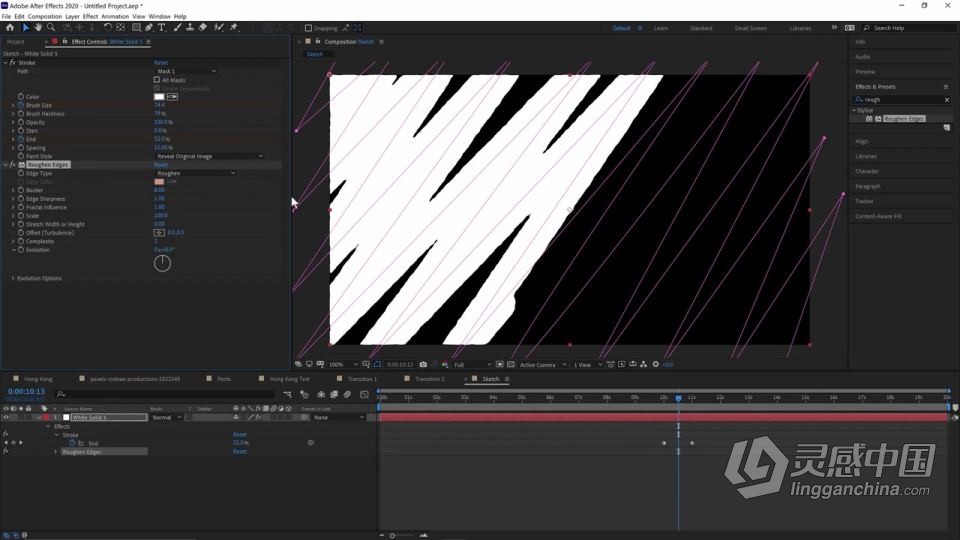
Task: Open the Composition menu
Action: [x=45, y=17]
